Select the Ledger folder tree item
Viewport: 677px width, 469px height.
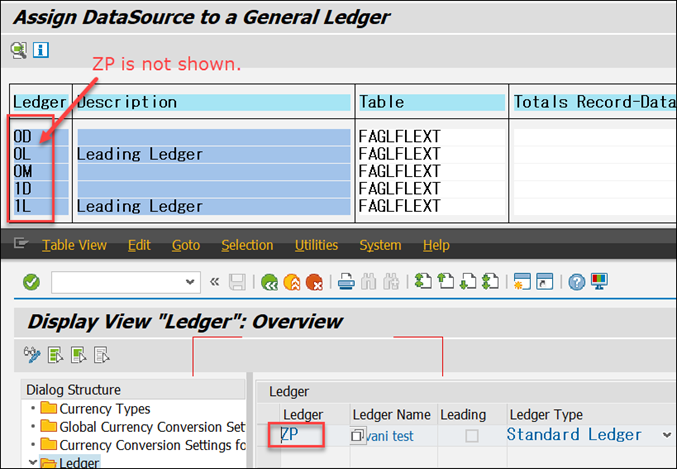pyautogui.click(x=79, y=463)
